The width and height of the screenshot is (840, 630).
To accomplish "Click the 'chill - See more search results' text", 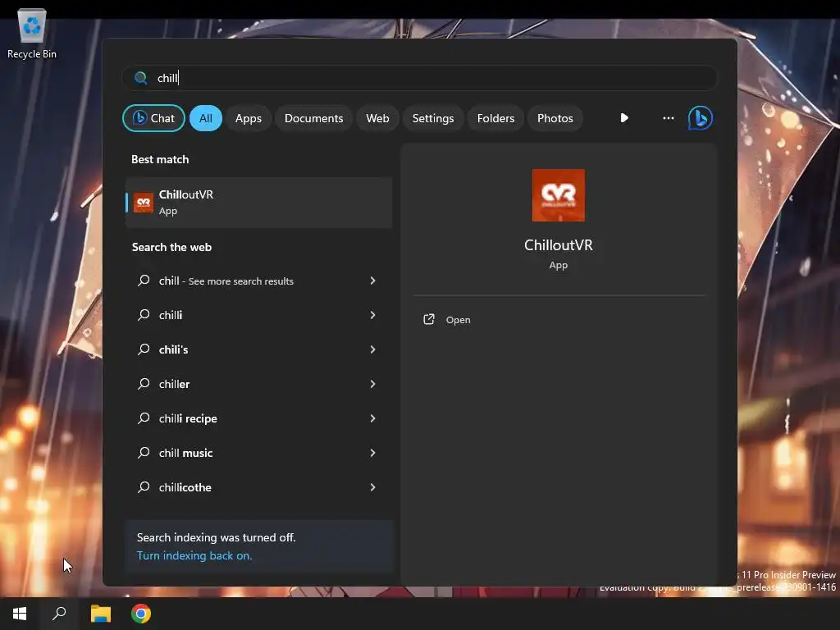I will (x=226, y=281).
